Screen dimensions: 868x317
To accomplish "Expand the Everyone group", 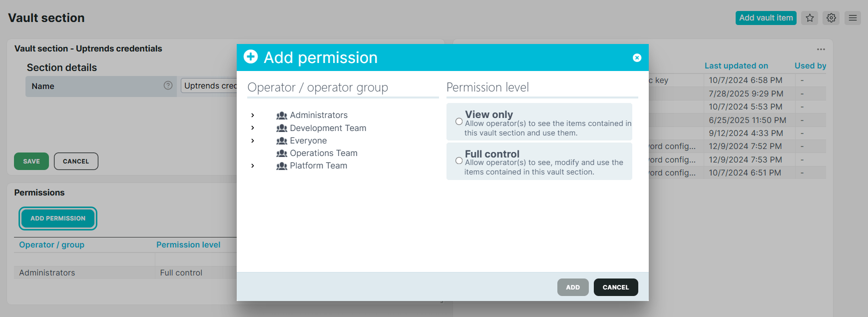I will coord(253,141).
